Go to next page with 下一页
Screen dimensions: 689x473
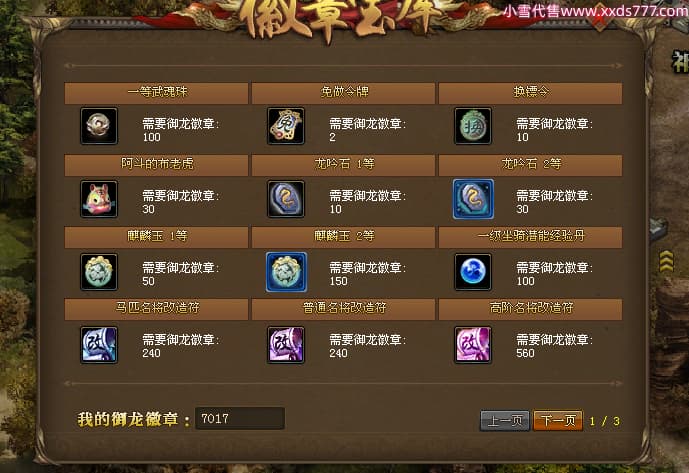coord(558,421)
